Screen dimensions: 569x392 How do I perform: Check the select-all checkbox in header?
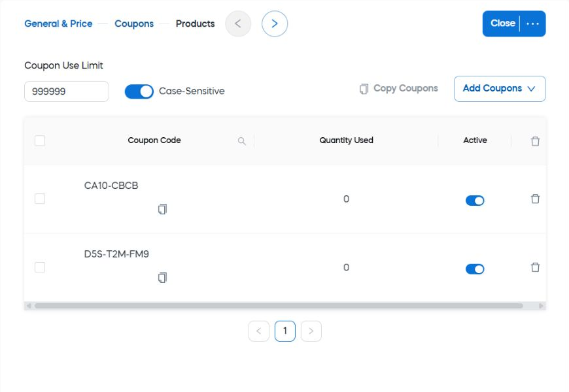point(40,140)
